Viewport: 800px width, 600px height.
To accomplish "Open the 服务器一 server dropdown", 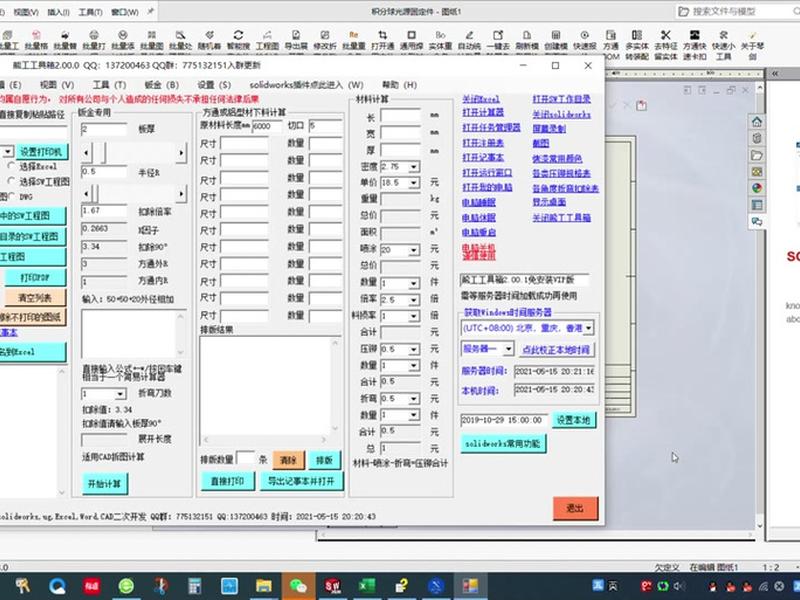I will pos(509,349).
